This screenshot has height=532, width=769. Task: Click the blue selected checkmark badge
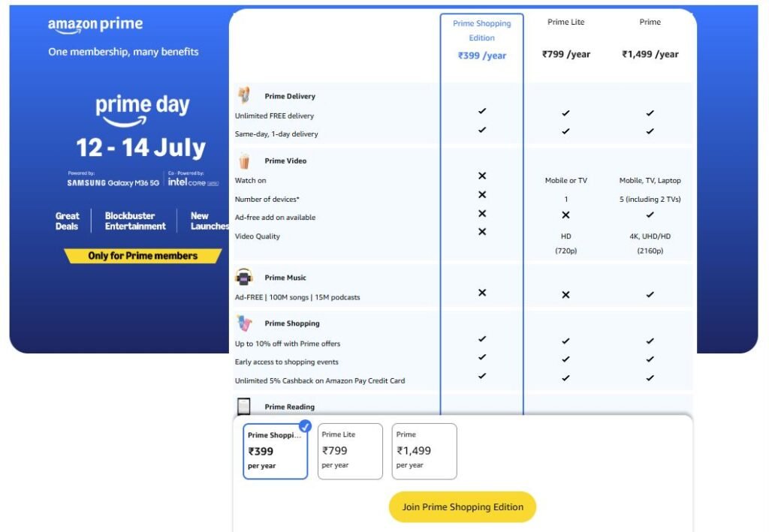[x=305, y=426]
